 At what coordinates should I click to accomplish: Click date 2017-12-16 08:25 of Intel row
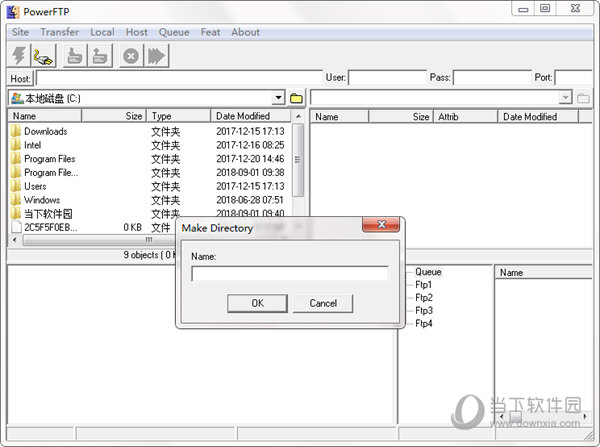point(250,145)
